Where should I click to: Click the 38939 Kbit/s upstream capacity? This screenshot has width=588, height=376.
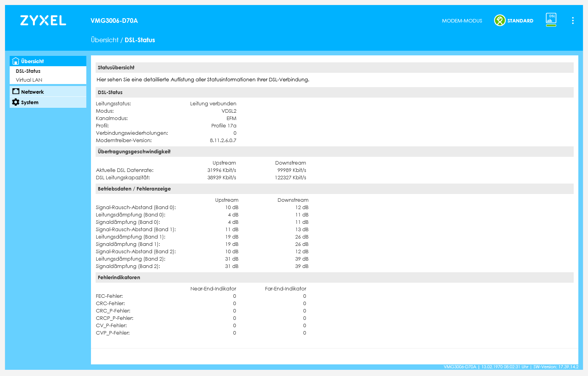[221, 178]
